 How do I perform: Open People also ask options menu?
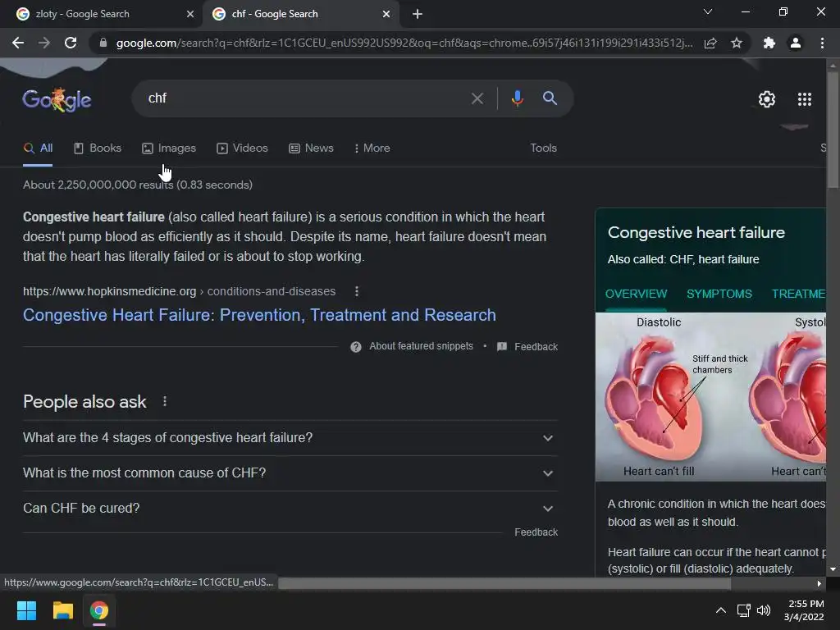[164, 401]
